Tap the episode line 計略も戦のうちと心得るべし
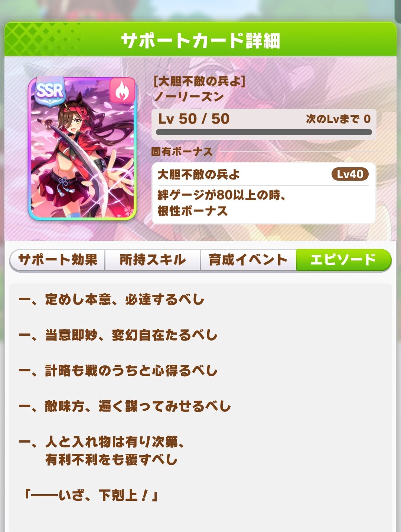The height and width of the screenshot is (532, 401). tap(118, 371)
